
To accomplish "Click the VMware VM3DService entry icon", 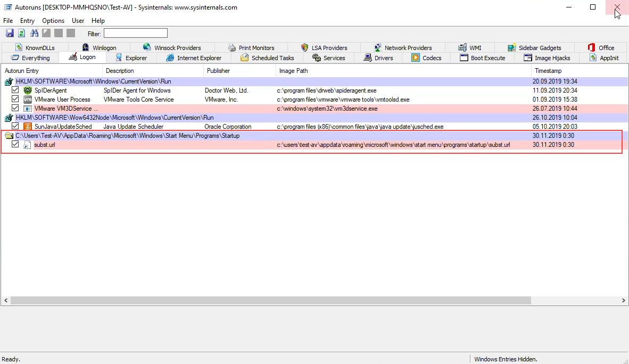I will [28, 109].
